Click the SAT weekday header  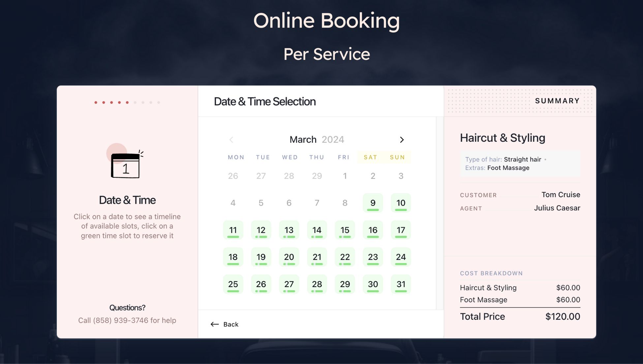point(370,157)
